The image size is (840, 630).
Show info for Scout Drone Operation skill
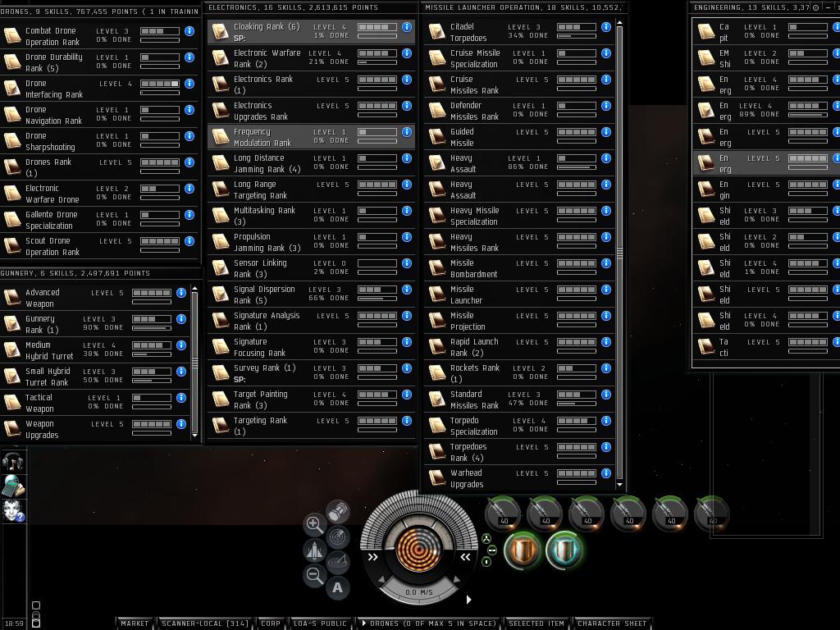pyautogui.click(x=189, y=241)
